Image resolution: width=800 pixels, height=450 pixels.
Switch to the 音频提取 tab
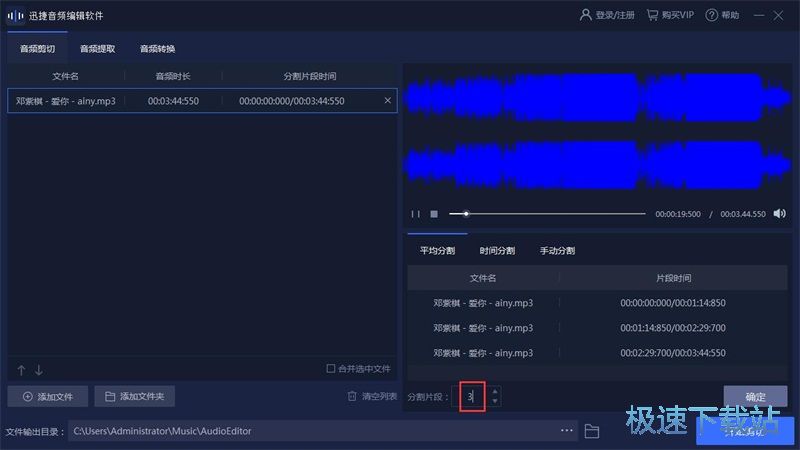coord(97,48)
